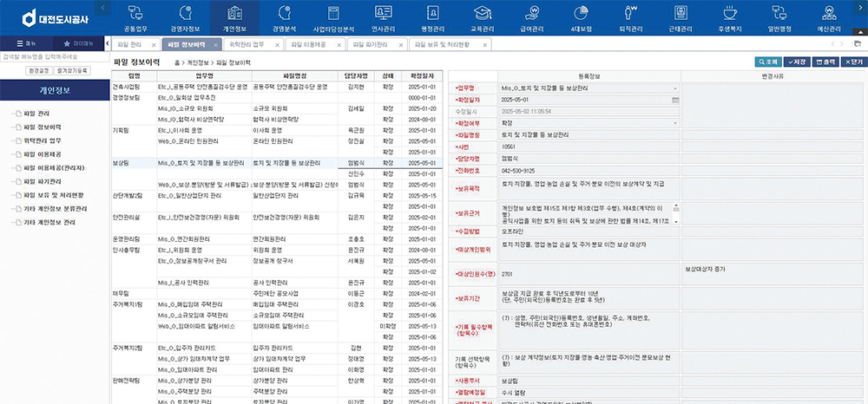Click the 전화번호 field 042-530-9125

(x=589, y=172)
